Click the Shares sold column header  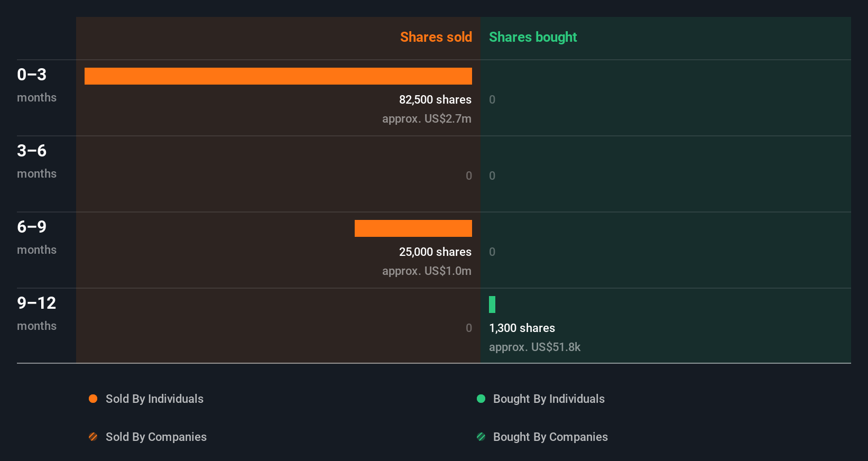[436, 37]
